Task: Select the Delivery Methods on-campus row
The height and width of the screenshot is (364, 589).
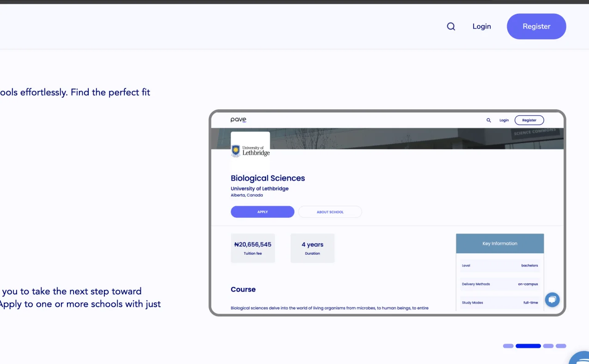Action: coord(500,284)
